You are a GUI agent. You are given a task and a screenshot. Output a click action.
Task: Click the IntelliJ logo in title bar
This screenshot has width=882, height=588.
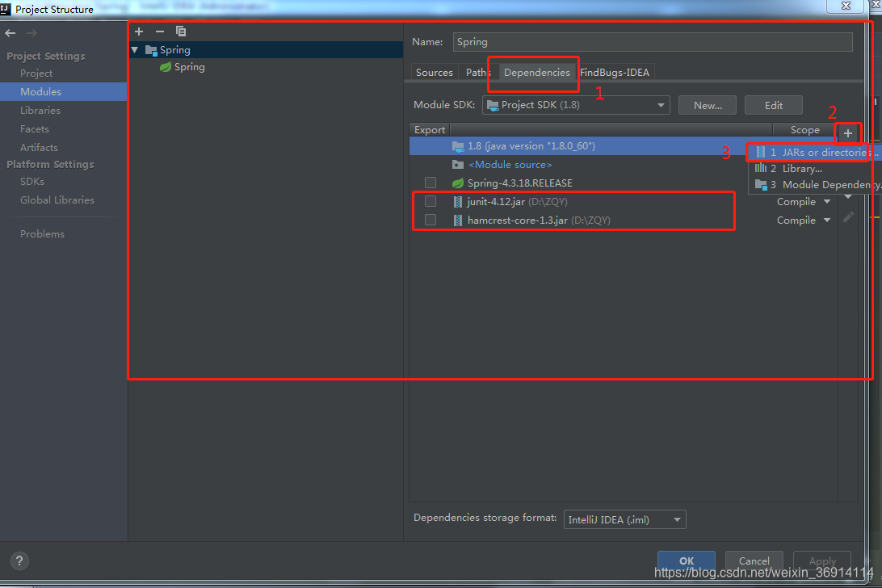click(5, 8)
